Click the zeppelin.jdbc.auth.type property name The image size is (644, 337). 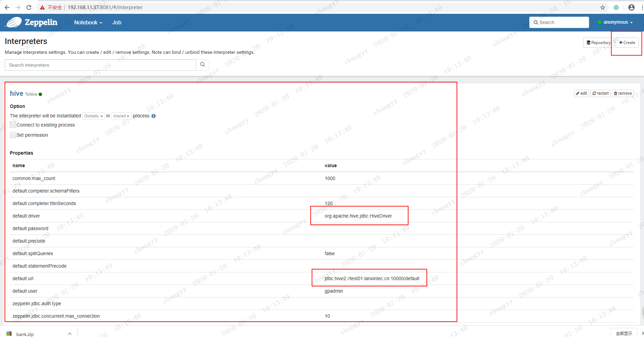coord(37,304)
